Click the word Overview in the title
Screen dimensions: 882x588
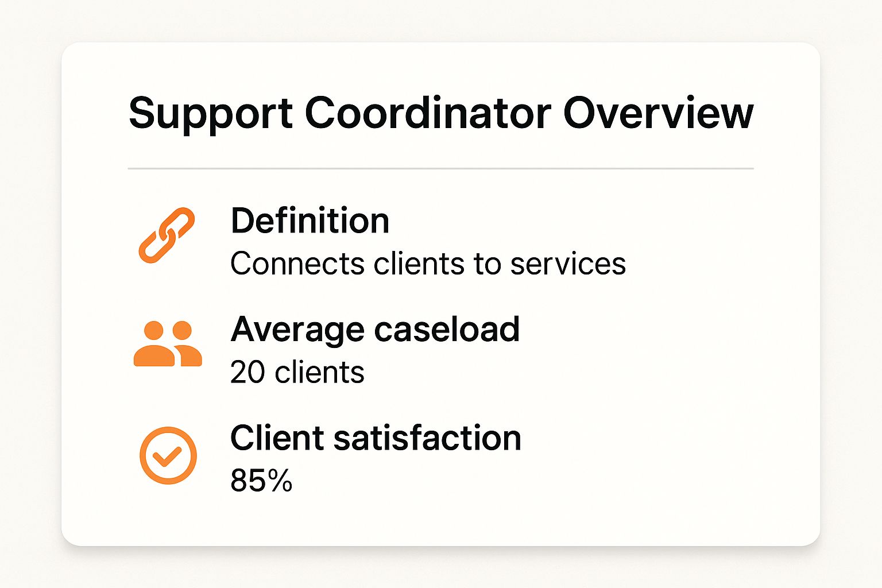tap(658, 113)
